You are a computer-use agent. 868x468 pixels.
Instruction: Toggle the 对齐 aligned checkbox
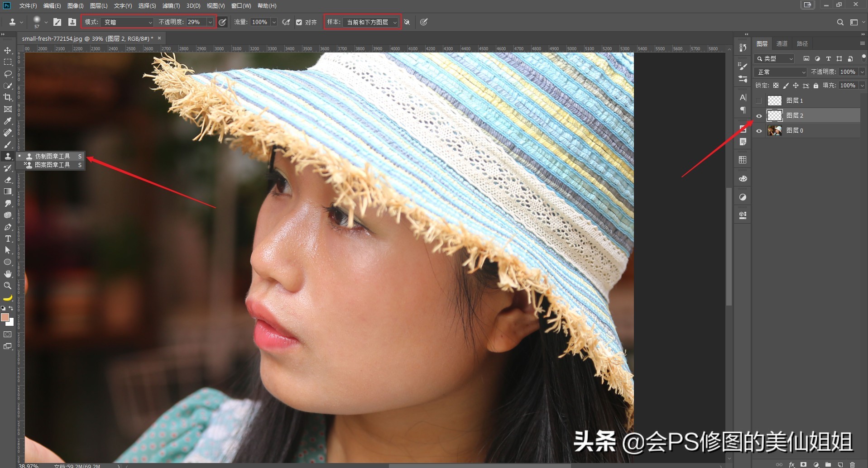pos(299,22)
